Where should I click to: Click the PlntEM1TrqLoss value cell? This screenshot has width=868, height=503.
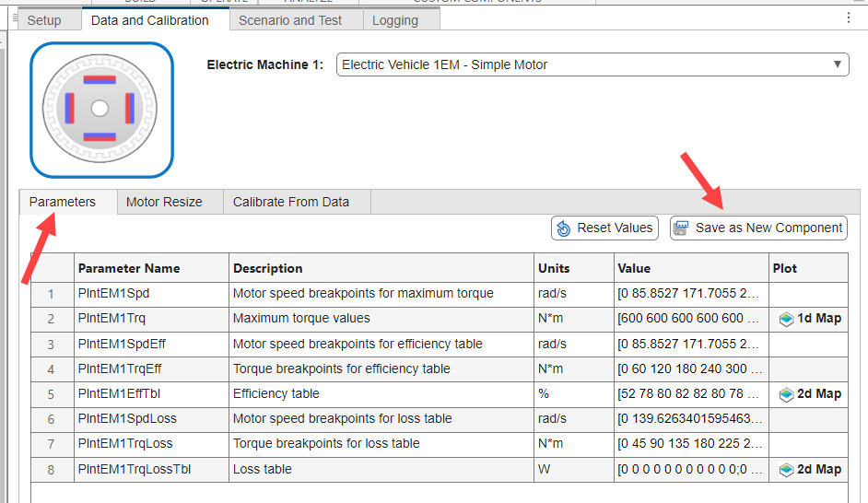tap(691, 444)
